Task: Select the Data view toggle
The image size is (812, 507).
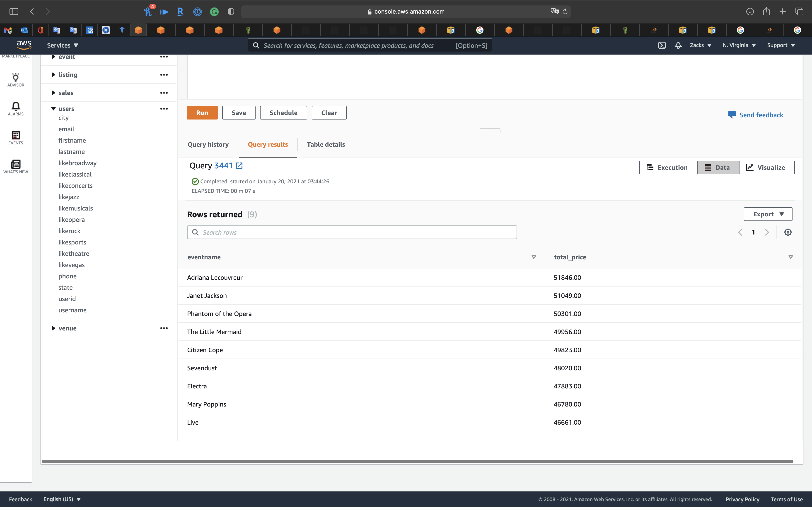Action: pos(718,167)
